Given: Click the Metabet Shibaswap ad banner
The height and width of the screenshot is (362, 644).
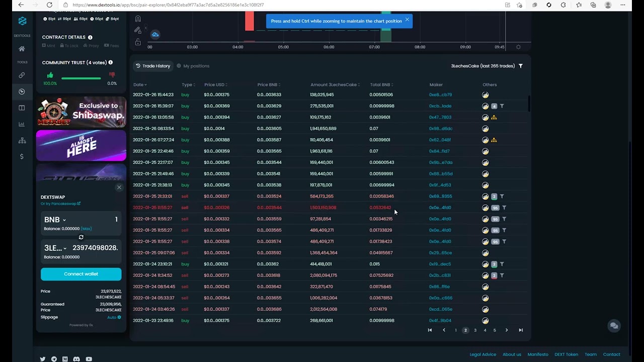Looking at the screenshot, I should click(x=81, y=112).
